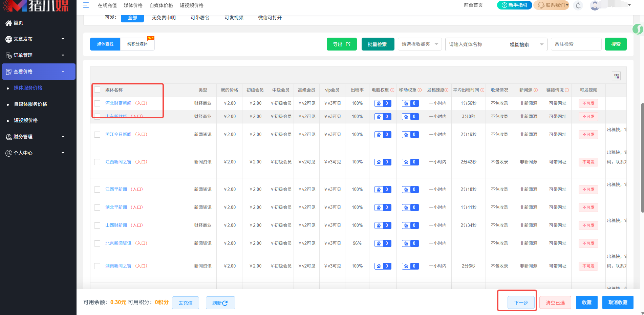Viewport: 644px width, 315px height.
Task: Open 短视频价格 in the top navigation
Action: 191,5
